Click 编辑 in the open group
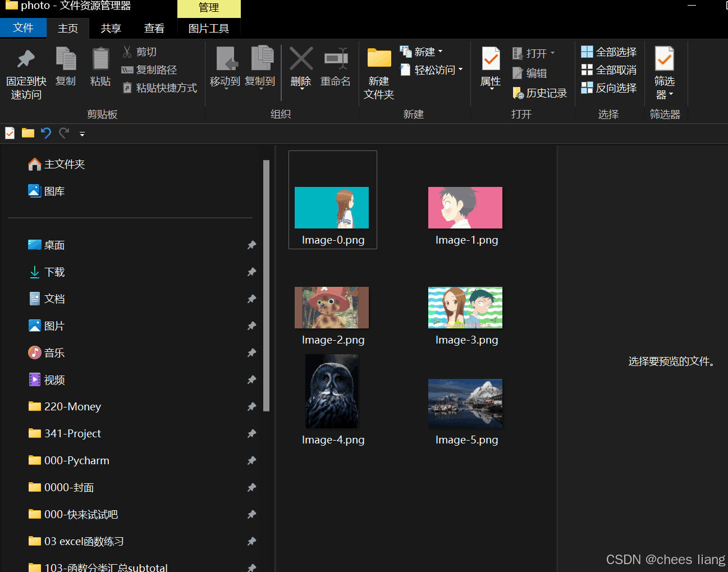The image size is (728, 572). click(x=530, y=73)
